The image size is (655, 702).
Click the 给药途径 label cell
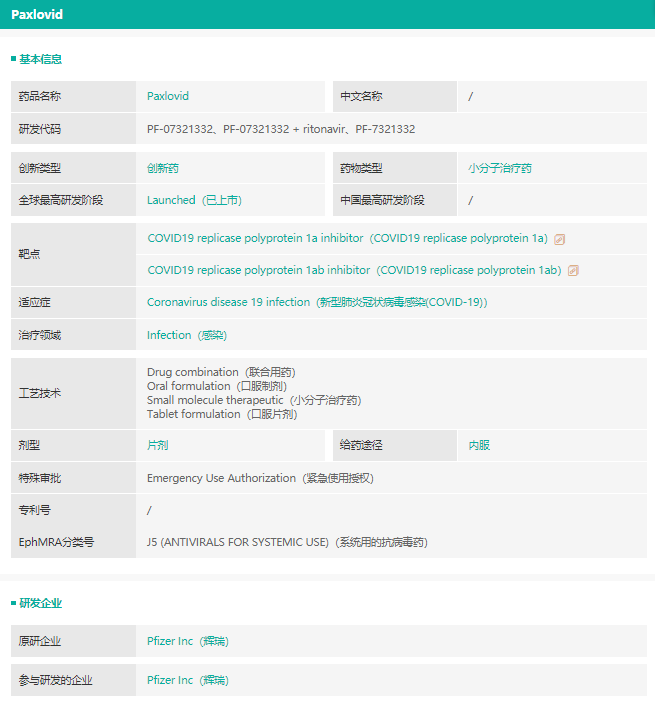[x=395, y=445]
